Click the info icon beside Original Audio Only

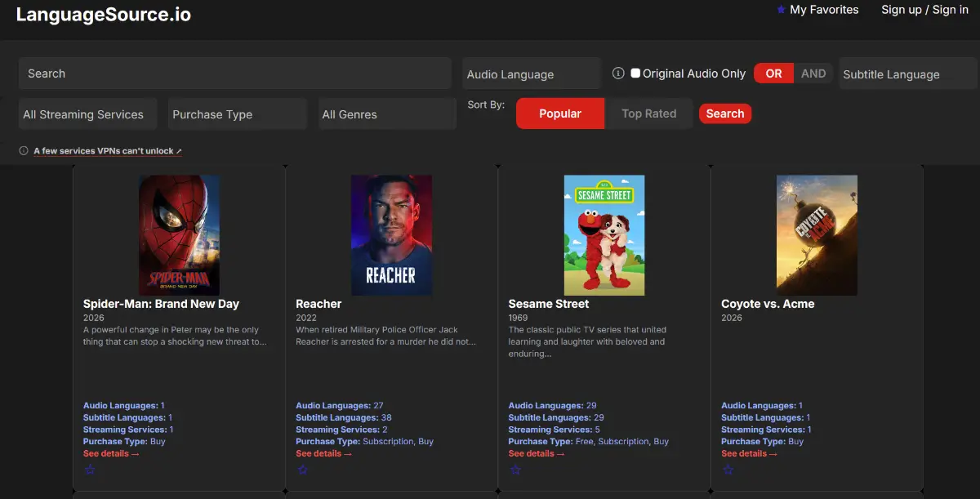[x=618, y=74]
